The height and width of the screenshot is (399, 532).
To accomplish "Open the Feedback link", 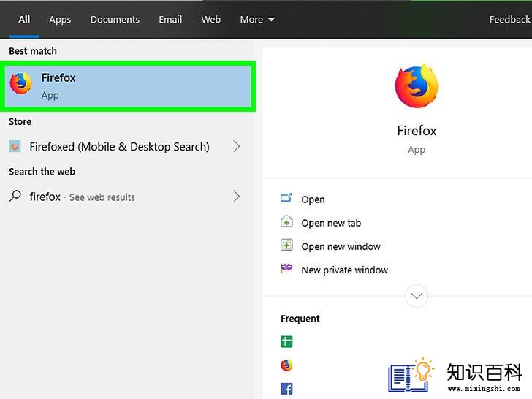I will 509,20.
